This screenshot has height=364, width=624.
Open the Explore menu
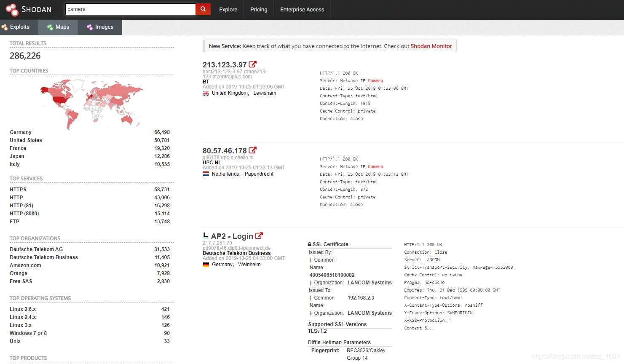(x=228, y=9)
